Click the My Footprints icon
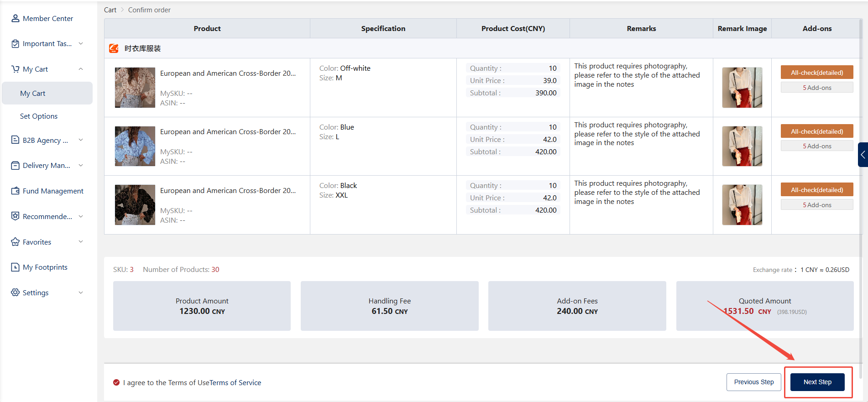 16,267
